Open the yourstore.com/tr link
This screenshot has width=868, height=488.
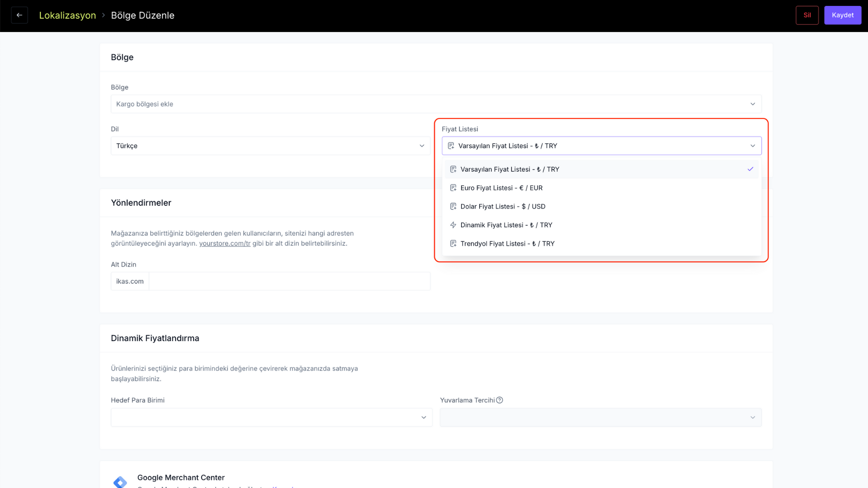(225, 243)
